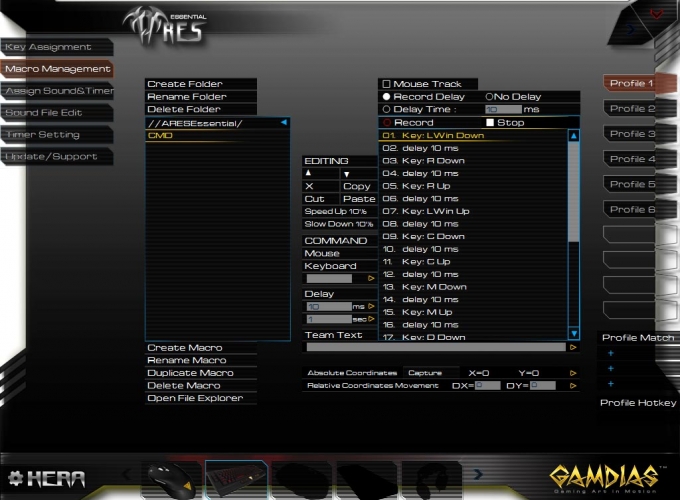
Task: Click Create Folder button
Action: (201, 84)
